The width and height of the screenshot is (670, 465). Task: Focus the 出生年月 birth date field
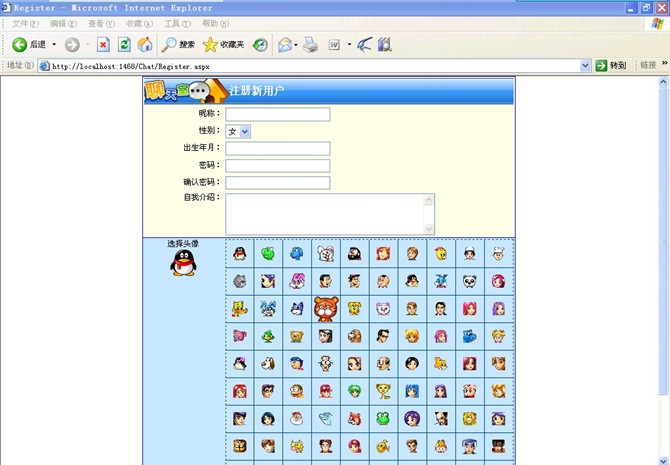click(x=278, y=148)
